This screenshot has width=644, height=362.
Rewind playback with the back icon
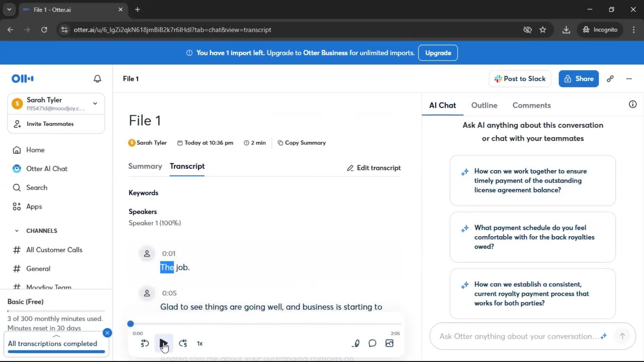(x=145, y=343)
